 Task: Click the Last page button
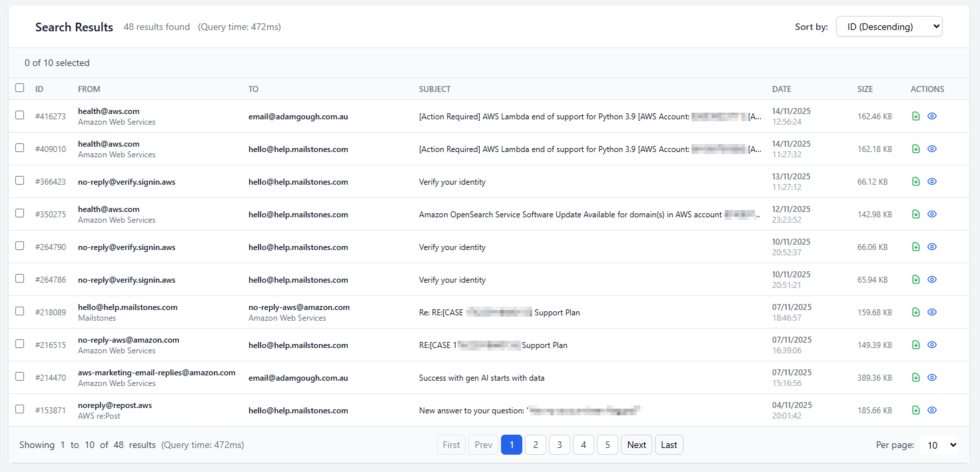(x=669, y=445)
